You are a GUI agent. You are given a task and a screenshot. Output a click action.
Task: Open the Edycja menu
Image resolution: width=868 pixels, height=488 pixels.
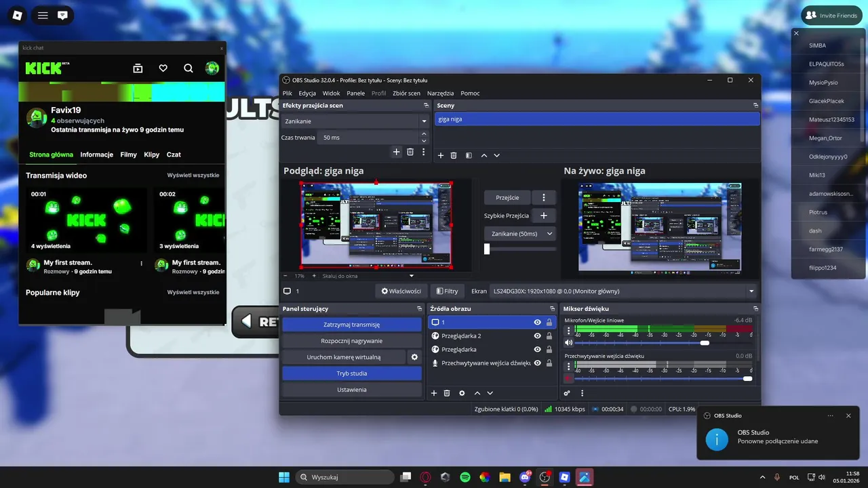[307, 94]
